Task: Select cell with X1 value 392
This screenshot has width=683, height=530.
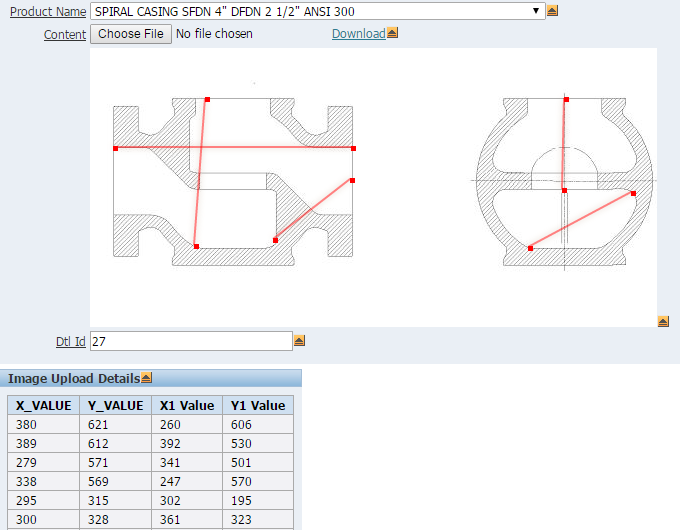Action: click(187, 443)
